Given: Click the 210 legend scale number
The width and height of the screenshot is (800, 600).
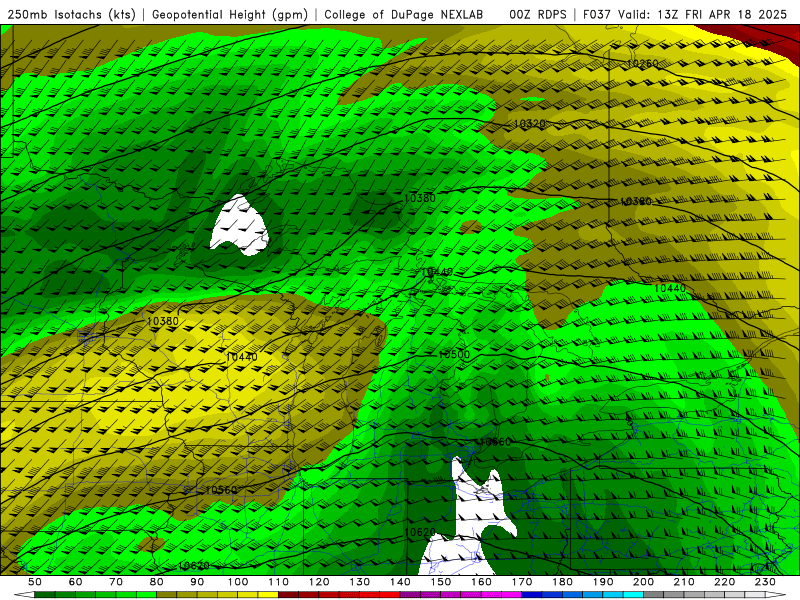Looking at the screenshot, I should point(684,582).
